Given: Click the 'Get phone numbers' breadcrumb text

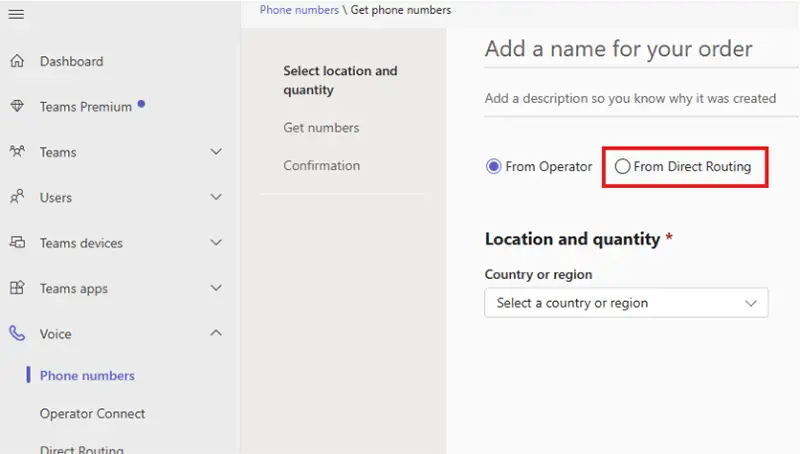Looking at the screenshot, I should point(401,10).
